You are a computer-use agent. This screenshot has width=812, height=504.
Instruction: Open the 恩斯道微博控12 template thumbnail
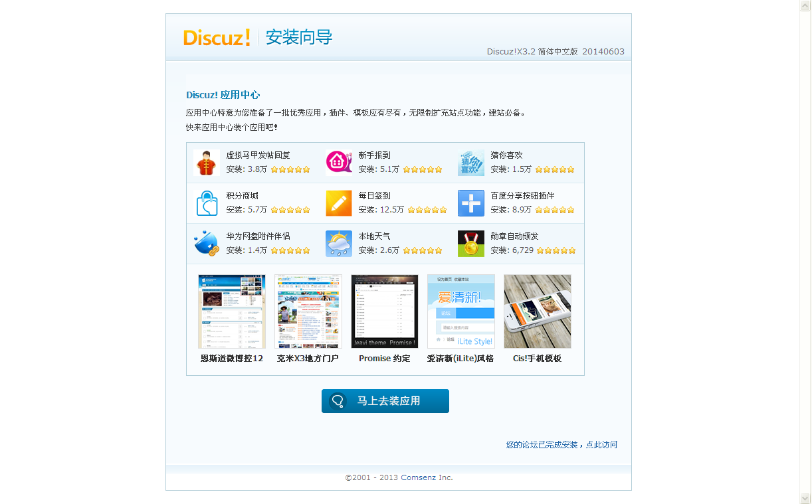tap(232, 311)
